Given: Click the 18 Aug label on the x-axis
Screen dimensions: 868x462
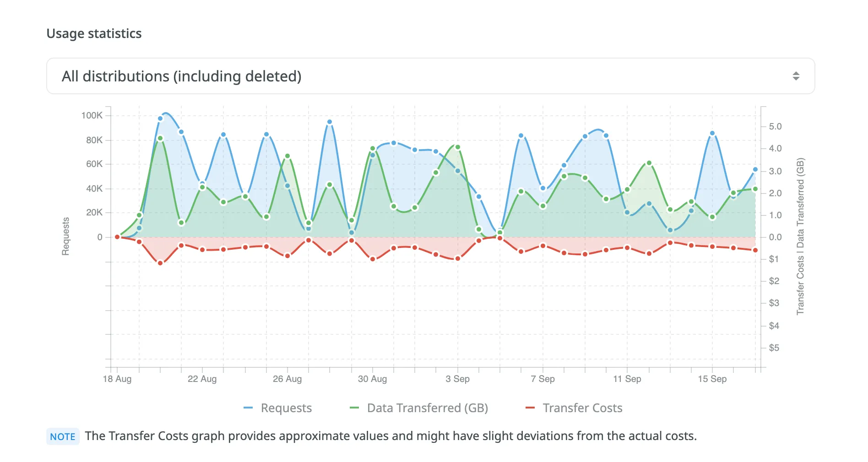Looking at the screenshot, I should tap(118, 379).
